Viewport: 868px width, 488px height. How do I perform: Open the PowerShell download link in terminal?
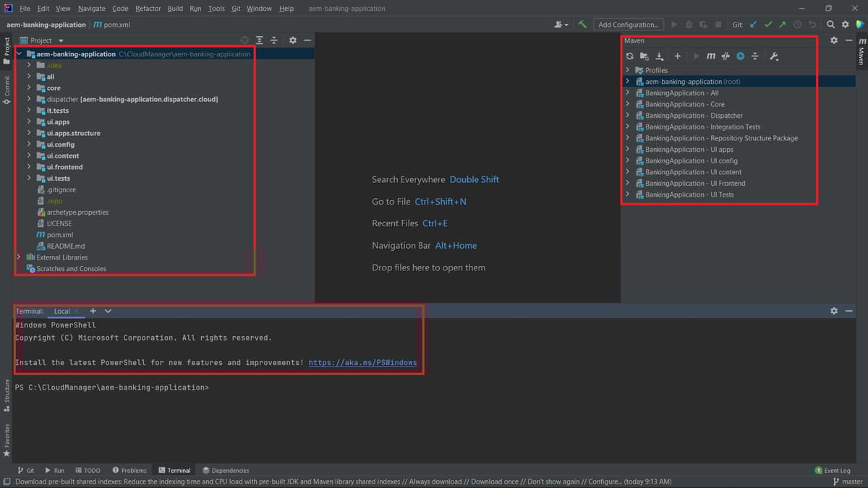pyautogui.click(x=362, y=362)
